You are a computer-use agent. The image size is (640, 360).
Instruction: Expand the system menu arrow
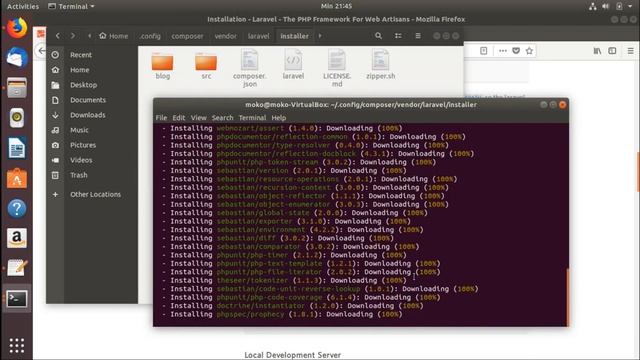click(x=631, y=6)
